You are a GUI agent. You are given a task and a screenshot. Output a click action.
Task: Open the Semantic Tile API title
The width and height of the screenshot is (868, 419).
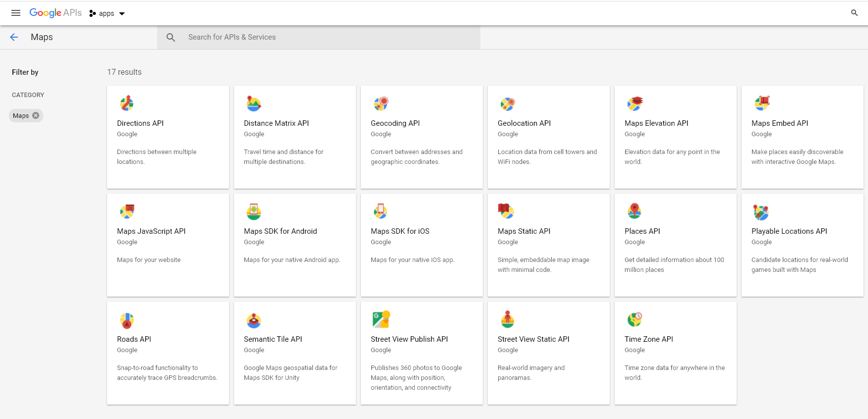273,339
